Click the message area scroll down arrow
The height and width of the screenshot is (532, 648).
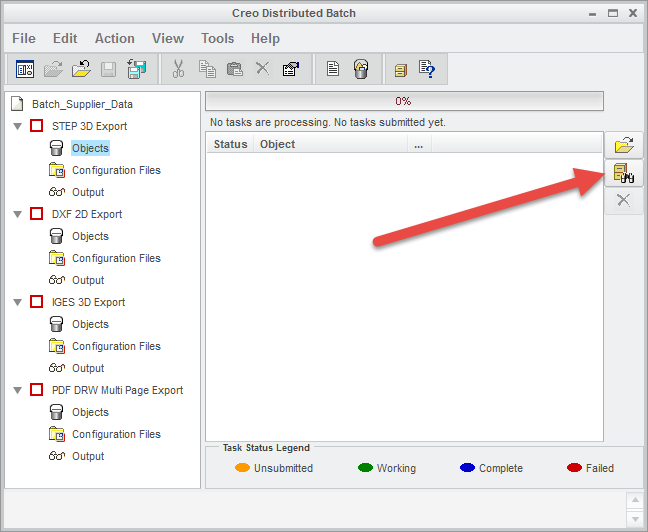[x=635, y=518]
